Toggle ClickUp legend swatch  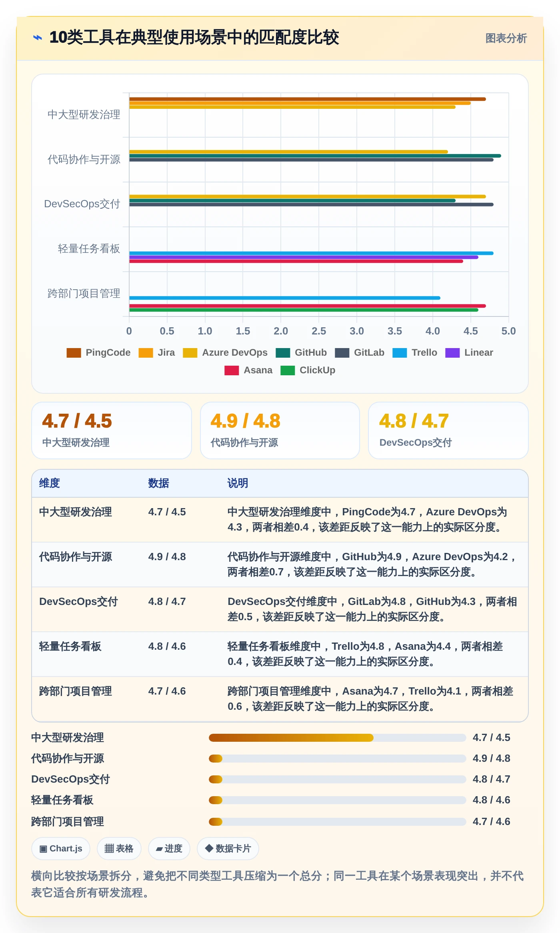pos(288,370)
